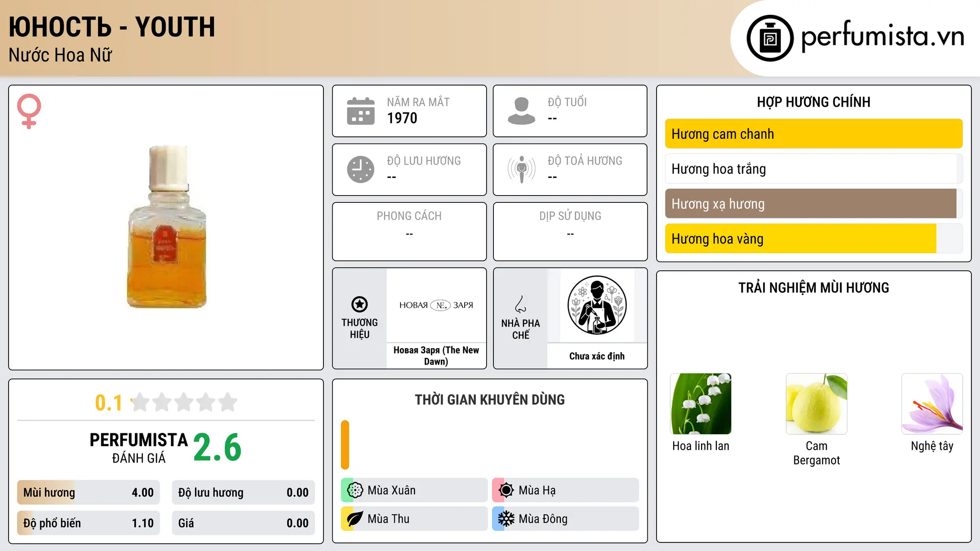Image resolution: width=980 pixels, height=551 pixels.
Task: Click the 0.1 user rating number
Action: 109,403
